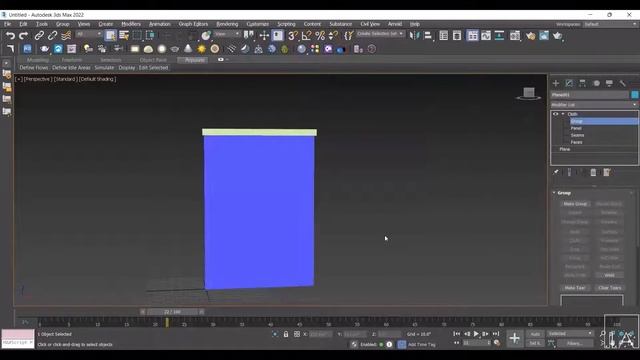
Task: Select the Seams sub-object level
Action: [577, 135]
